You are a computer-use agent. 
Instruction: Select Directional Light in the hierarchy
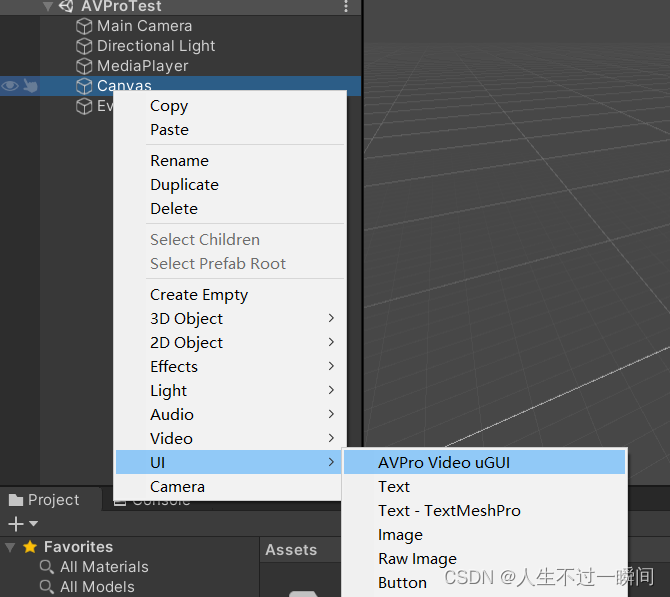[x=156, y=46]
